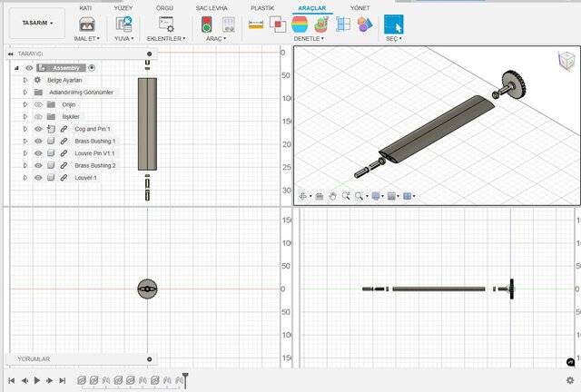The width and height of the screenshot is (581, 392).
Task: Click the YUVA tool icon
Action: (x=123, y=24)
